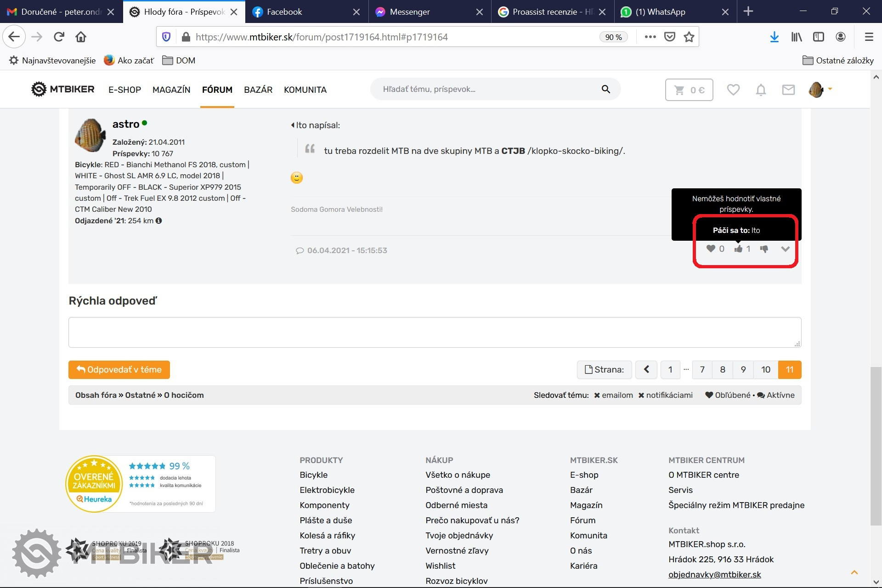Viewport: 882px width, 588px height.
Task: Click the heart icon on the post
Action: click(711, 249)
